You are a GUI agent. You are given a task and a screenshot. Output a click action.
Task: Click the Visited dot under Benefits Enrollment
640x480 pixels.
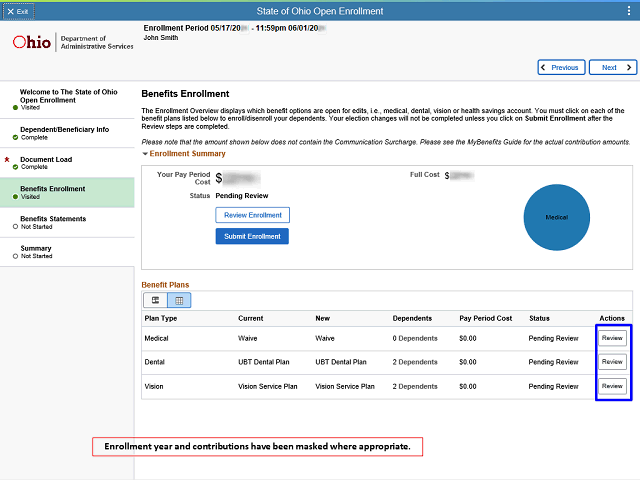click(15, 197)
